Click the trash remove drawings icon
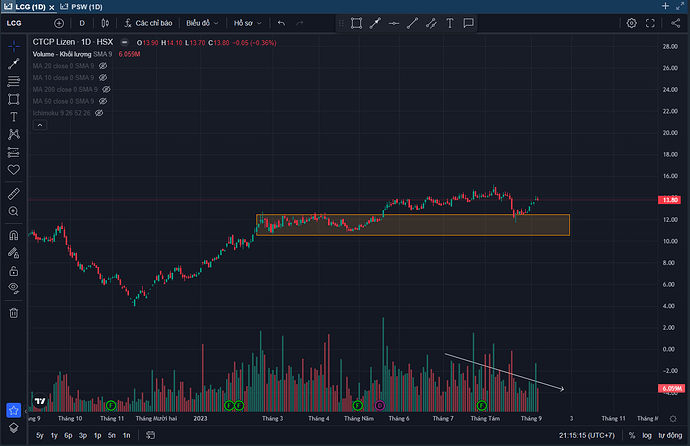This screenshot has width=690, height=446. tap(14, 313)
